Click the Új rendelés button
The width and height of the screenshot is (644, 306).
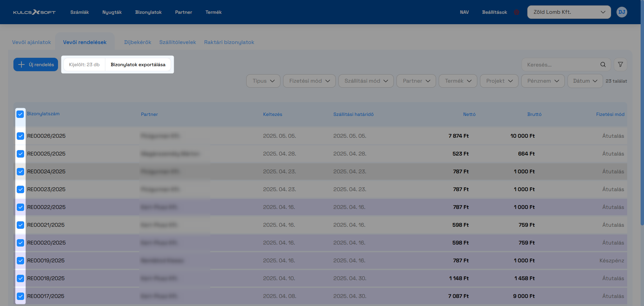pyautogui.click(x=36, y=64)
